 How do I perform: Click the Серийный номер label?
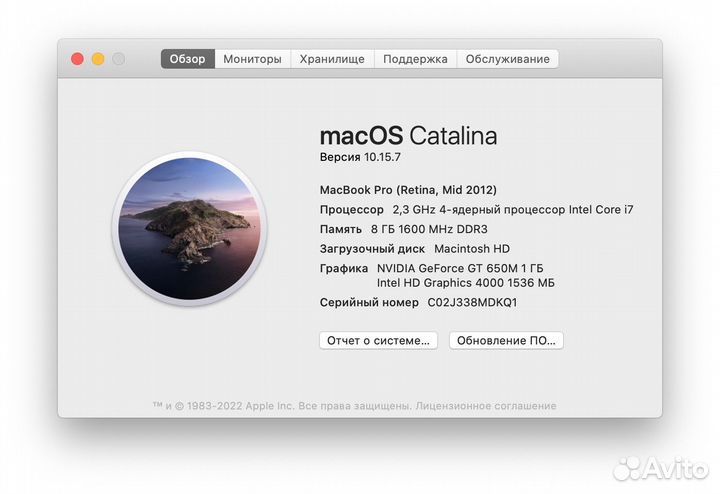tap(369, 303)
